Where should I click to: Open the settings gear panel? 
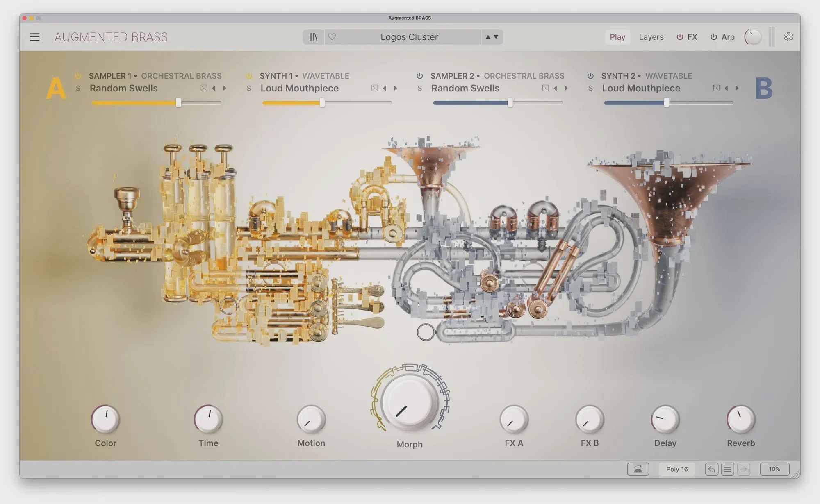point(788,37)
